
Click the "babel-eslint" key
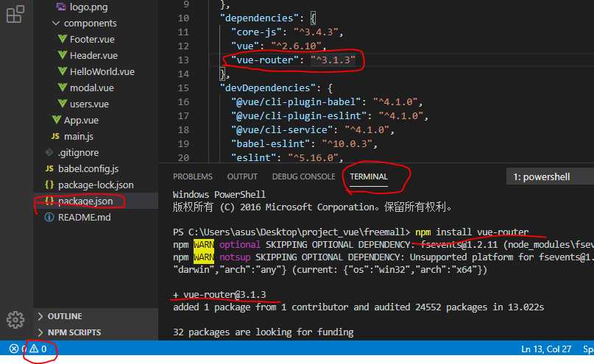[270, 144]
